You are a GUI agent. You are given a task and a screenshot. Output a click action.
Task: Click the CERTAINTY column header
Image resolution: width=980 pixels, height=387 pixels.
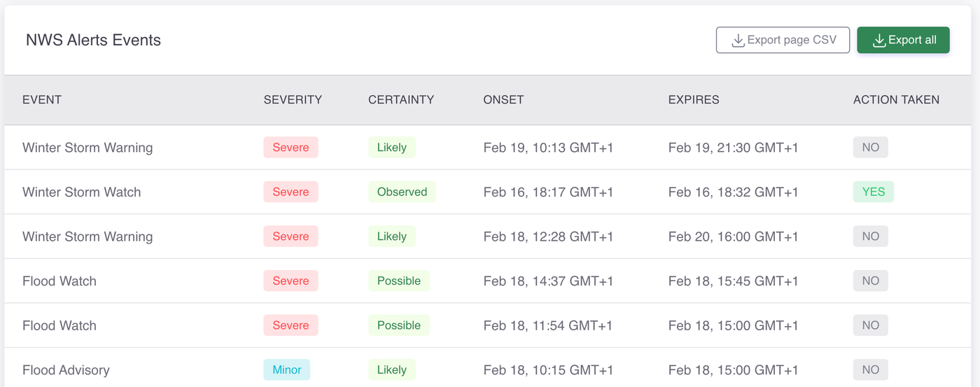[401, 99]
